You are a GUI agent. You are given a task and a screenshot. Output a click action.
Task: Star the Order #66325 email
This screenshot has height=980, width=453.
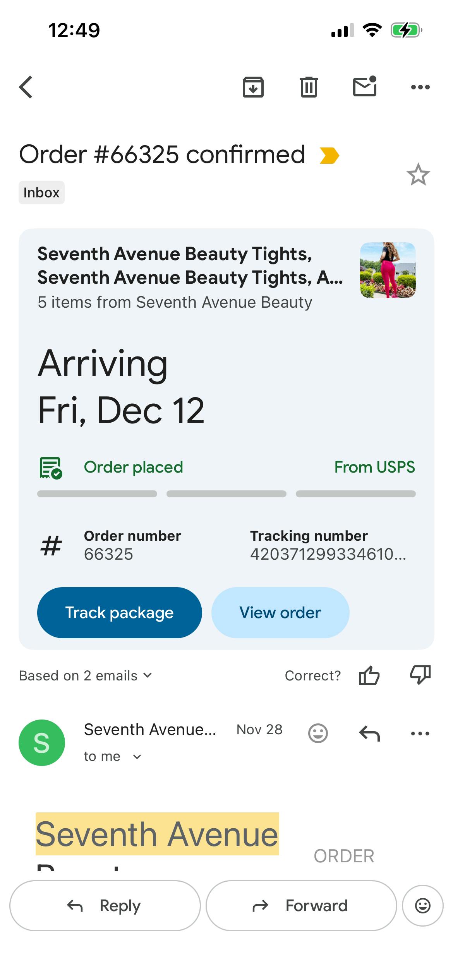[418, 175]
